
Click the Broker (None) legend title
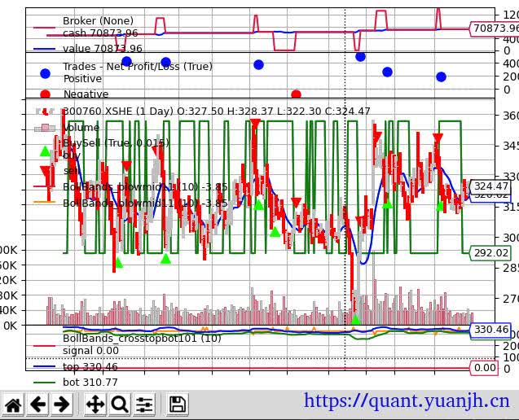pyautogui.click(x=98, y=21)
